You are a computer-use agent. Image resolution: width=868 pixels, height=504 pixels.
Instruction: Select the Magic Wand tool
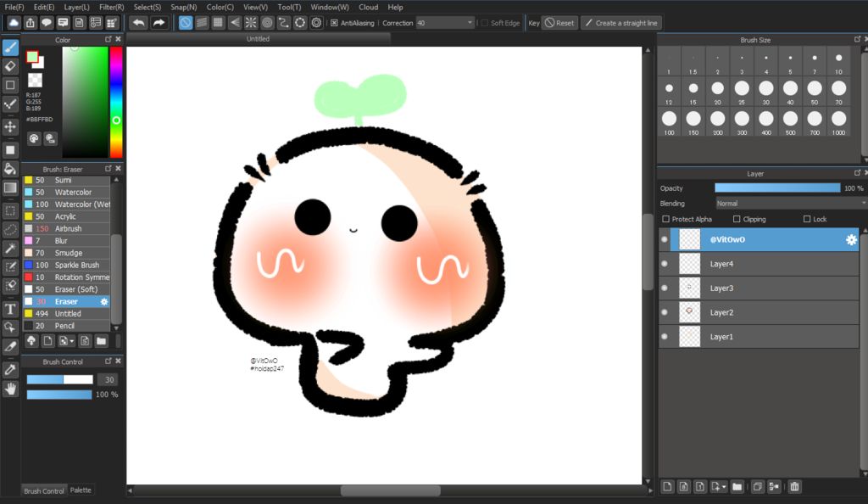coord(10,248)
